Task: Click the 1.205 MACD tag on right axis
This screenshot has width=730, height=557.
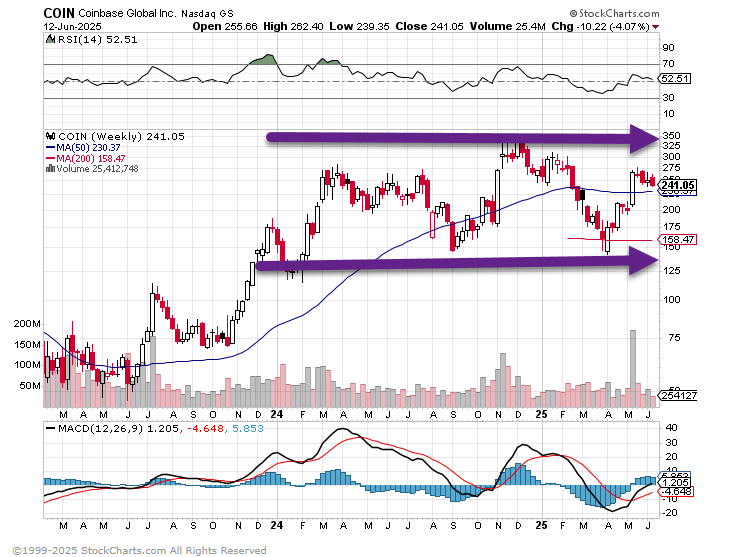Action: (x=676, y=482)
